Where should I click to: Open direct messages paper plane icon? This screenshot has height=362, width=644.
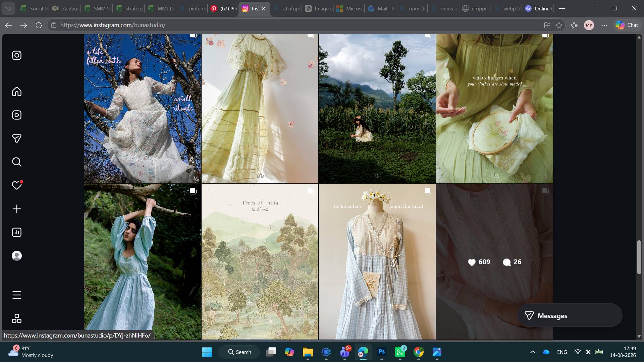(17, 138)
